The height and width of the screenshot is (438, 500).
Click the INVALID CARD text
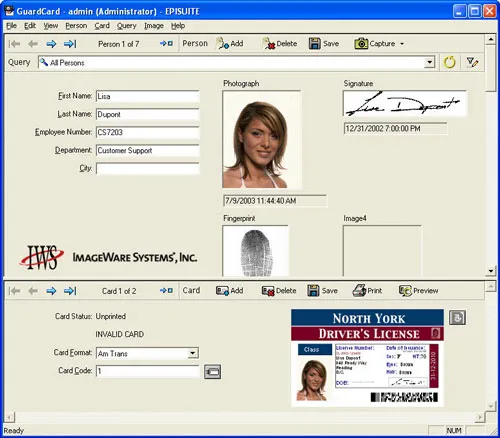pos(120,334)
